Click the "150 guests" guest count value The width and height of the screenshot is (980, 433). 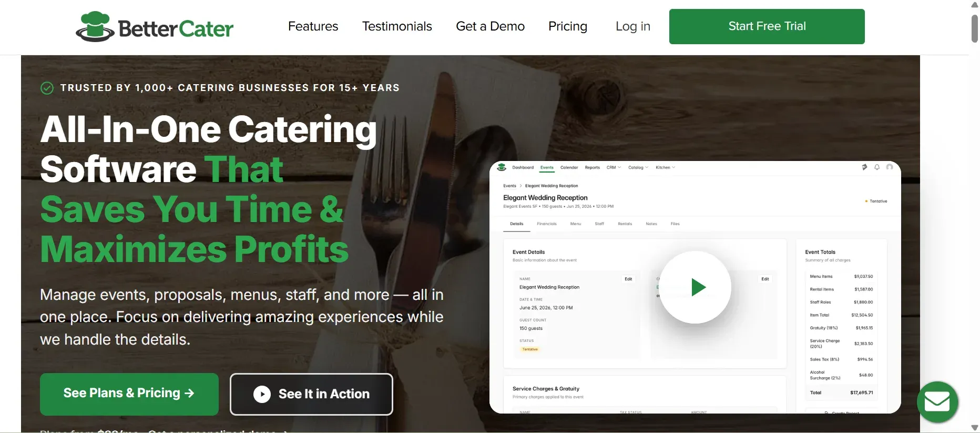click(x=531, y=328)
